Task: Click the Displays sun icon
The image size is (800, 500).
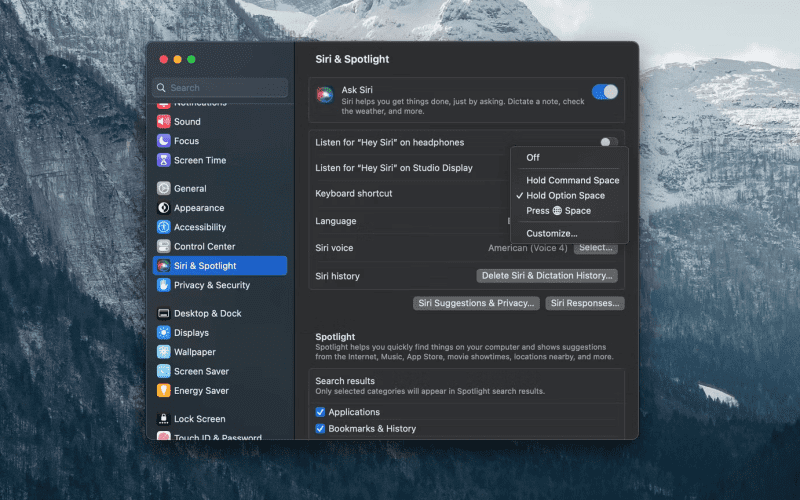Action: point(163,333)
